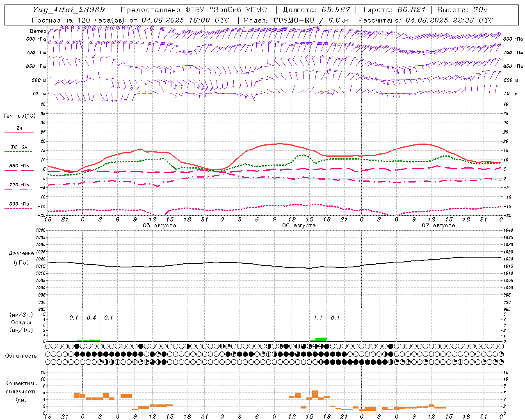This screenshot has width=525, height=420.
Task: Click the Долгота: 69.967 value
Action: pyautogui.click(x=317, y=10)
